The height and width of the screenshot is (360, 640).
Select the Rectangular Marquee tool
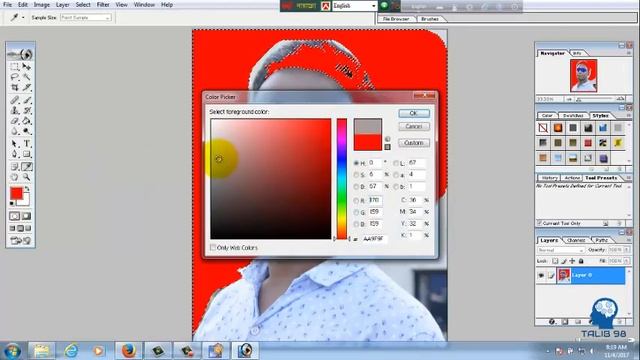pyautogui.click(x=15, y=67)
